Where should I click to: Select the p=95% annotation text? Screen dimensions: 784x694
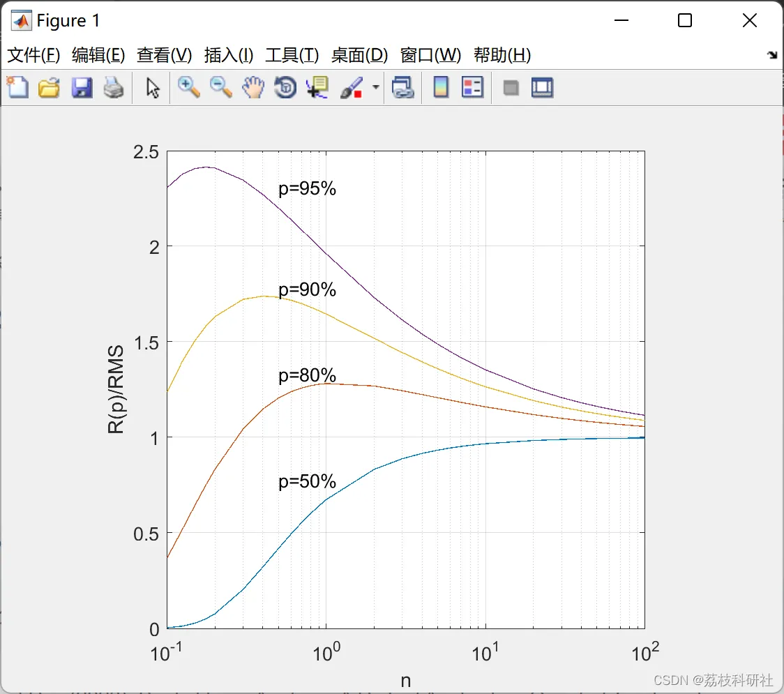coord(307,188)
